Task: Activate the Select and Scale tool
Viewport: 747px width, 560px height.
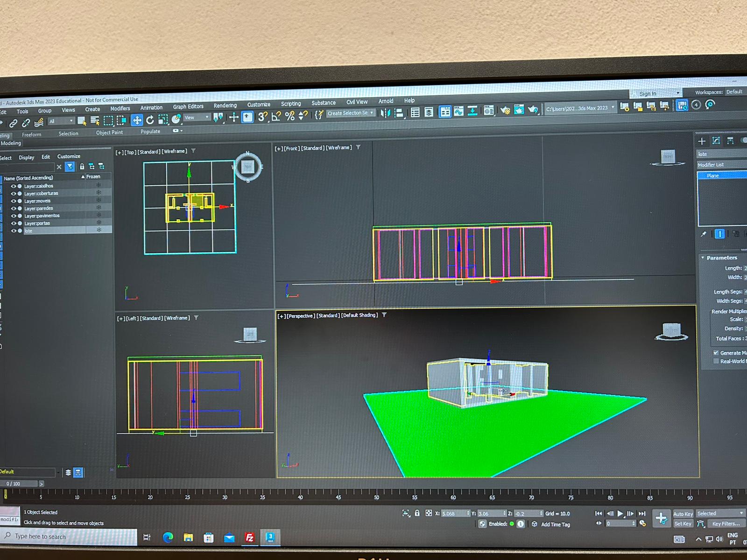Action: [x=163, y=120]
